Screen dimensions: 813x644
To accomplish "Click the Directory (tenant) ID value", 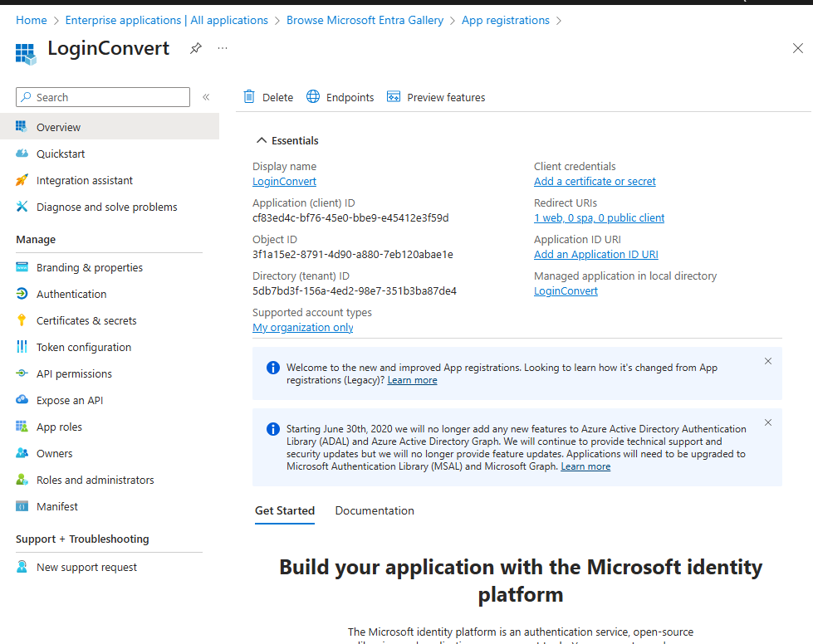I will (354, 290).
